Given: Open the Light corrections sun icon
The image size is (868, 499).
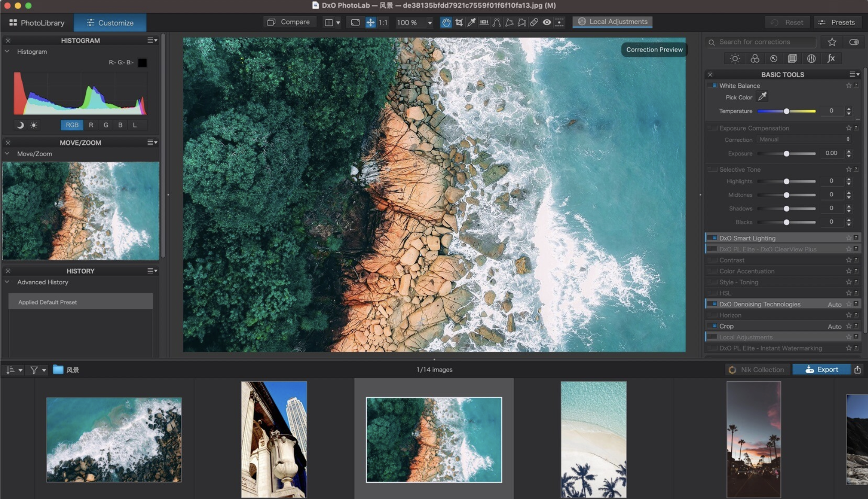Looking at the screenshot, I should [x=735, y=59].
